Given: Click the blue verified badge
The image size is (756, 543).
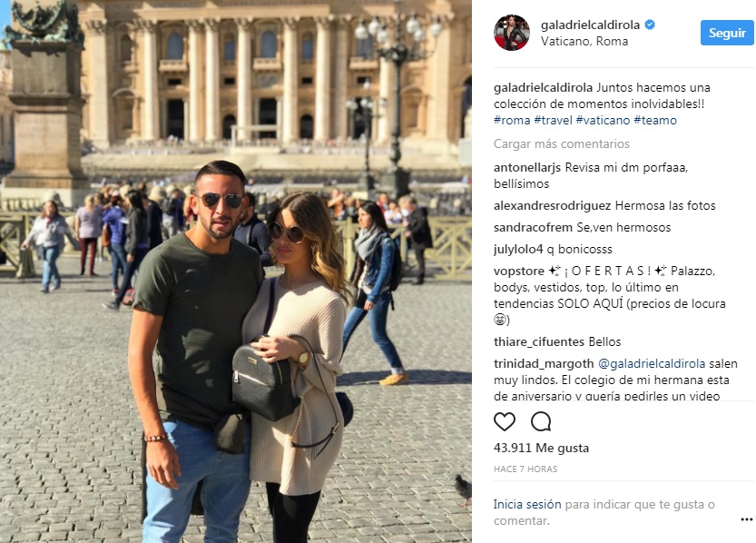Looking at the screenshot, I should pyautogui.click(x=650, y=25).
